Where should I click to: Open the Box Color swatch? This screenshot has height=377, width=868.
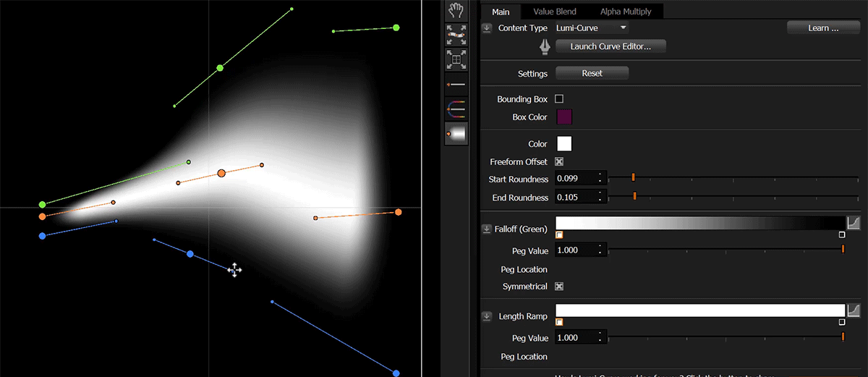click(x=563, y=117)
